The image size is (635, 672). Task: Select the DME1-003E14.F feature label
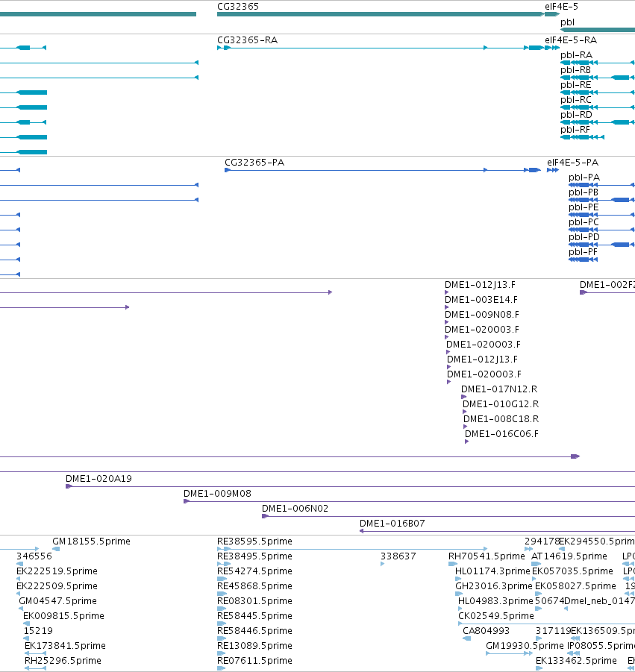coord(481,300)
